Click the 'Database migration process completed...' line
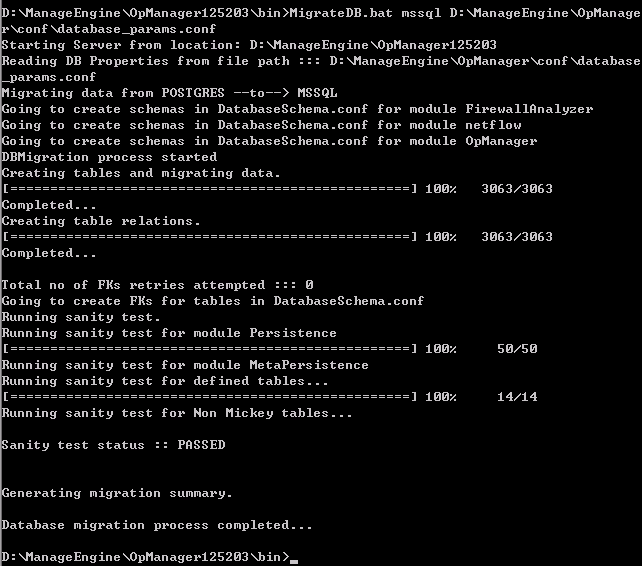The width and height of the screenshot is (642, 566). click(157, 525)
